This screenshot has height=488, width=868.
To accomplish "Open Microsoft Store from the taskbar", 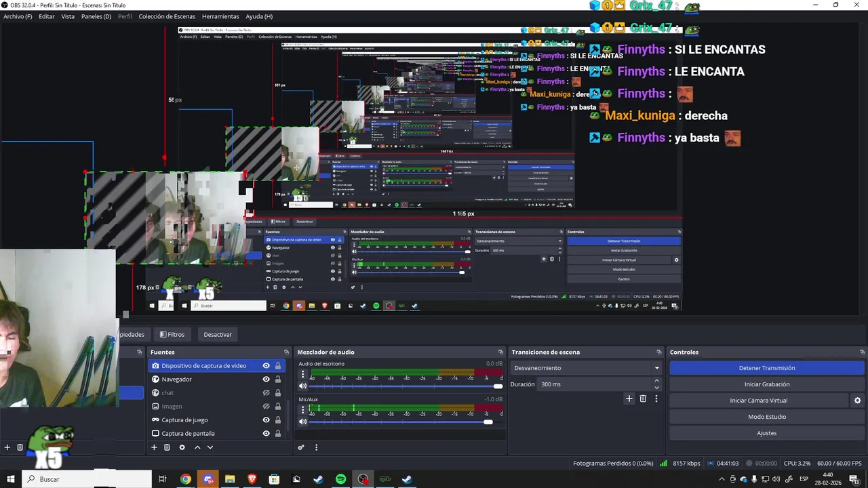I will [x=274, y=479].
